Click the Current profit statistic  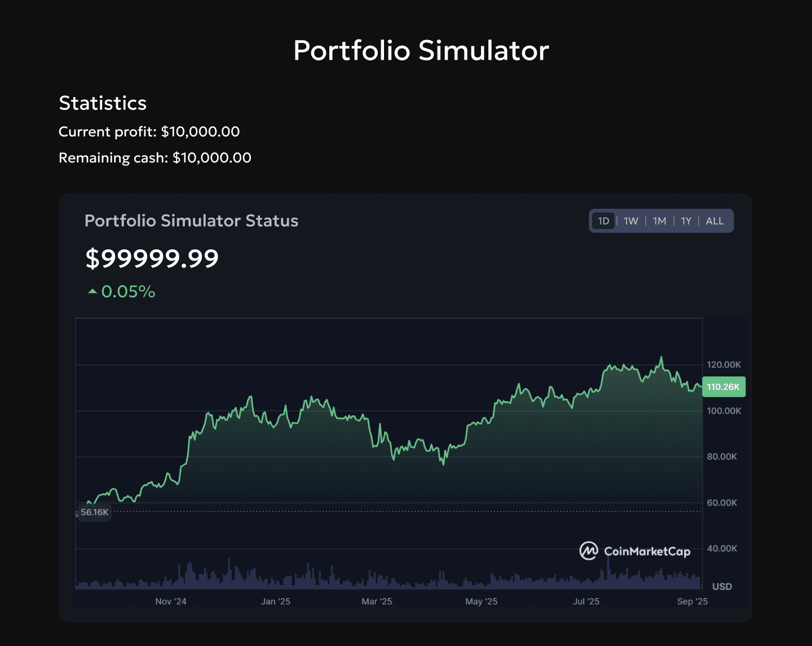click(x=149, y=131)
